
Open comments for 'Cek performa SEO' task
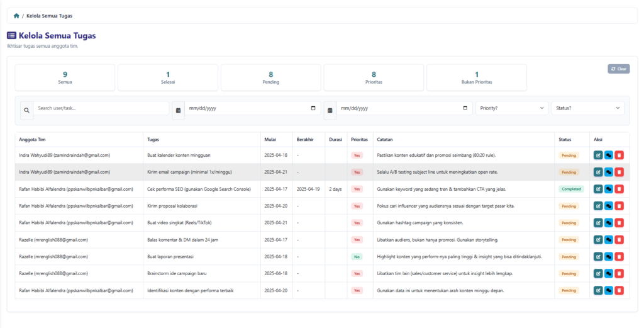click(609, 189)
